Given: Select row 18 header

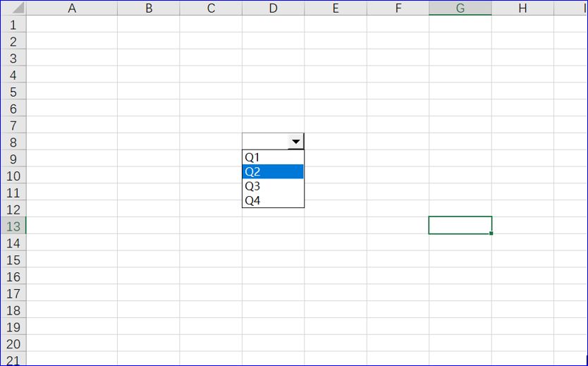Looking at the screenshot, I should click(13, 310).
